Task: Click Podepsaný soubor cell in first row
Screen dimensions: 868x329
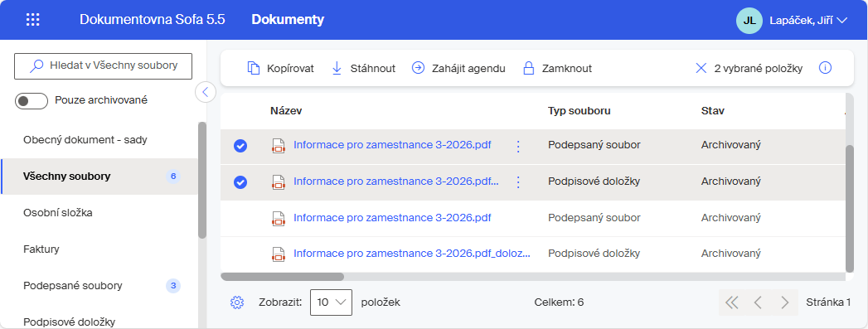Action: click(x=594, y=145)
